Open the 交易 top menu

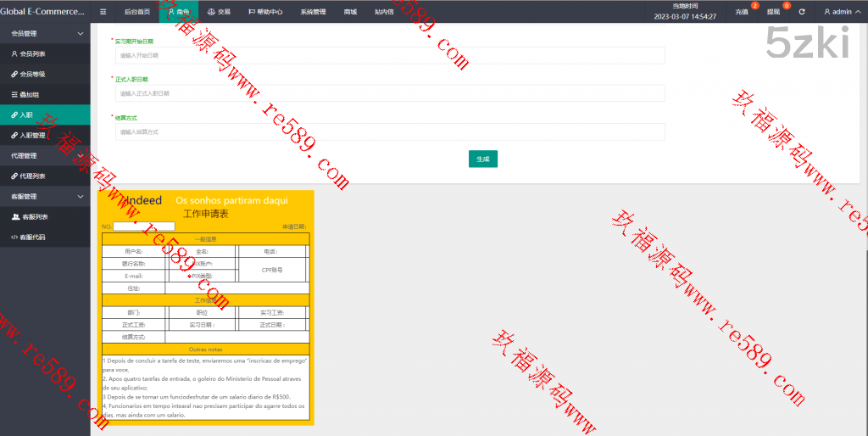219,12
